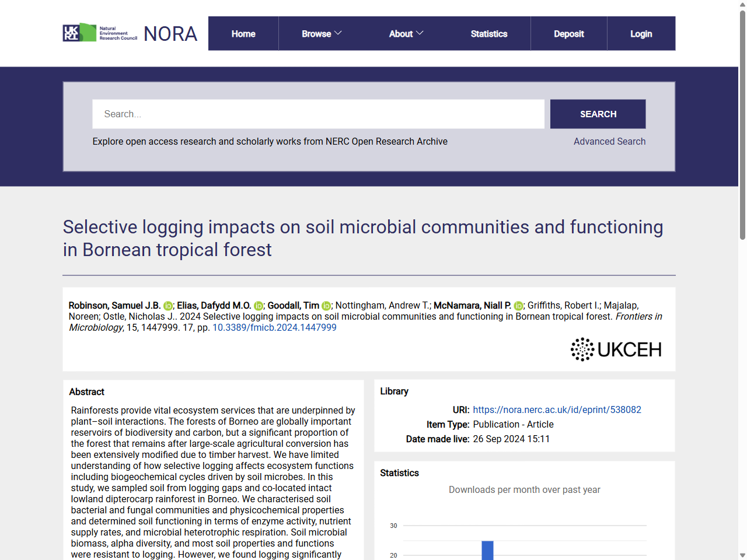Select Deposit in the navigation menu

click(569, 33)
